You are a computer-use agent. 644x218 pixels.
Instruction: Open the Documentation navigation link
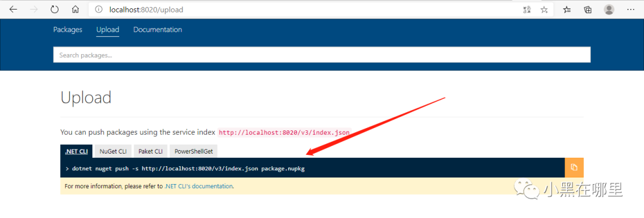(x=157, y=30)
